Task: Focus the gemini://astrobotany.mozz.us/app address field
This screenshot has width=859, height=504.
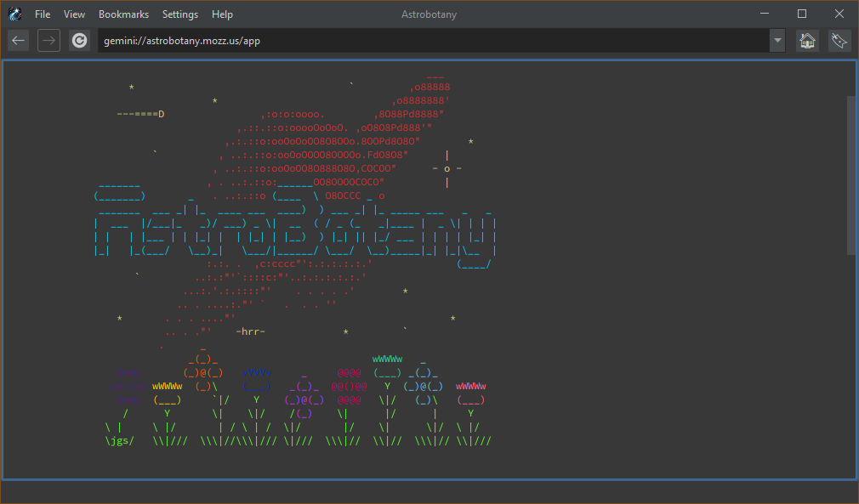Action: [434, 41]
